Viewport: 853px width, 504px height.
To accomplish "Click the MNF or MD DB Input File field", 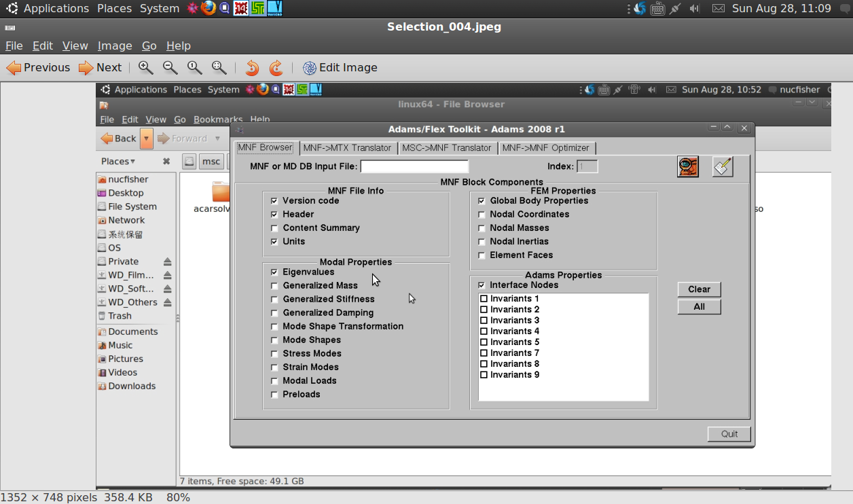I will coord(414,166).
